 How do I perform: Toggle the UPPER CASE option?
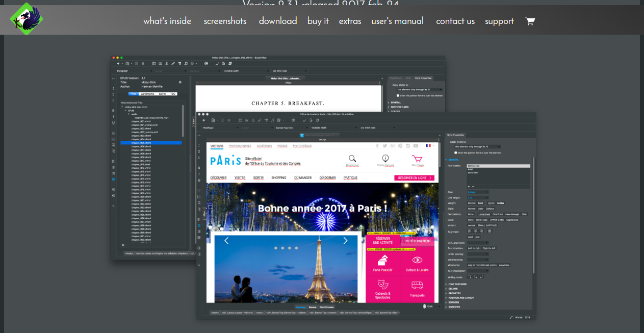pyautogui.click(x=497, y=220)
